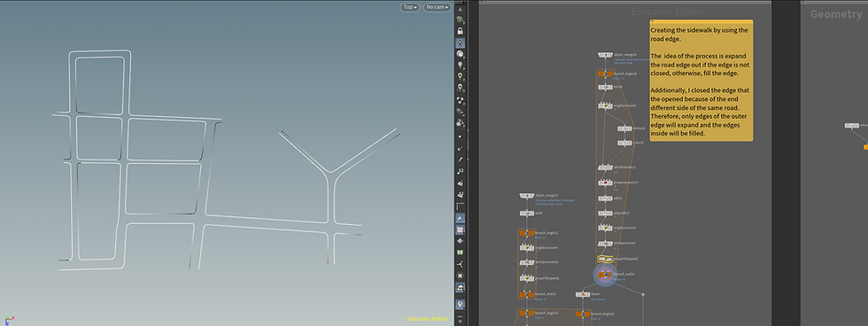Select the blast4 node

583,294
